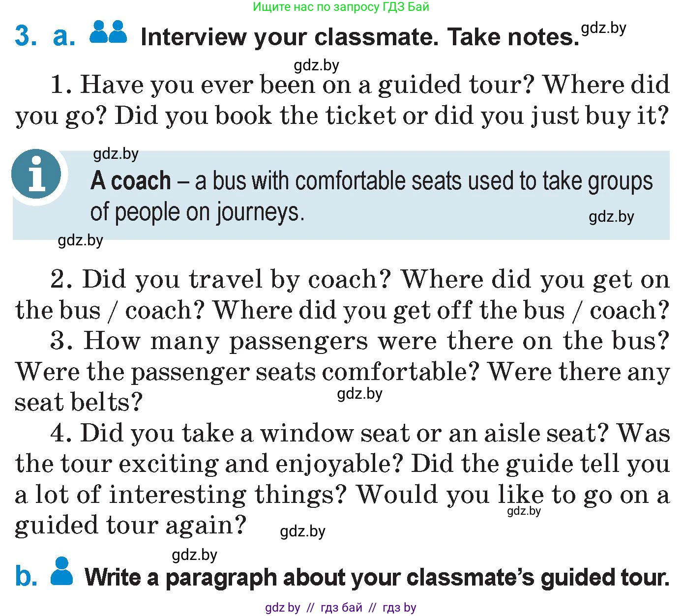Click the single-person icon beside letter b
Viewport: 683px width, 616px height.
pos(62,571)
